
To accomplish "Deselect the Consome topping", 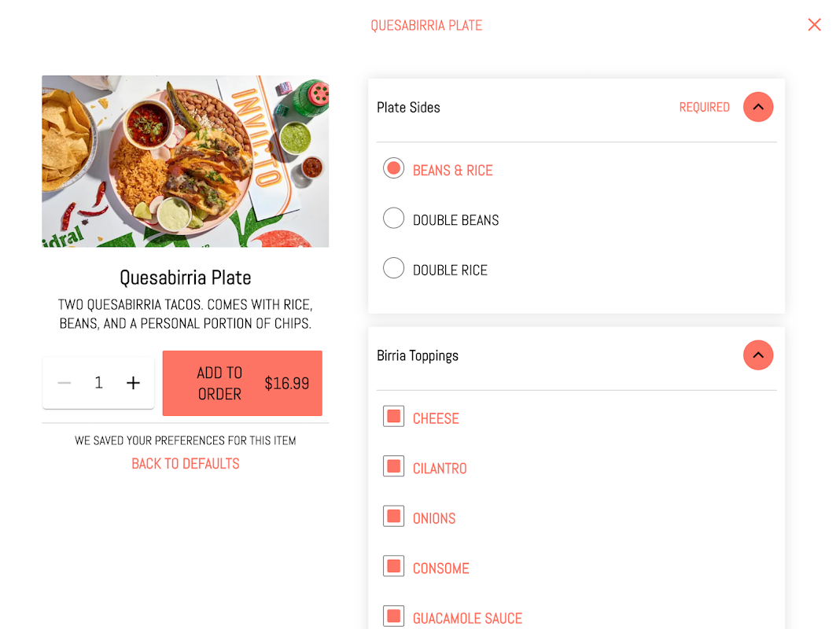I will (393, 566).
